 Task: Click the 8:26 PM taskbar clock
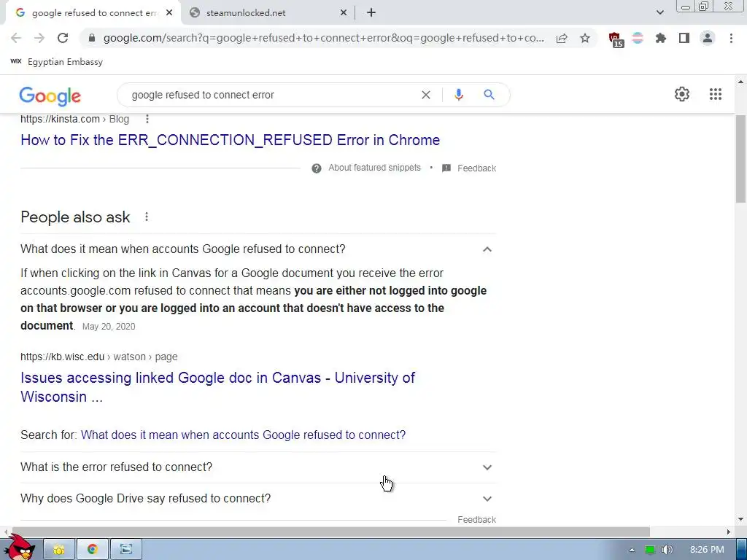click(707, 550)
